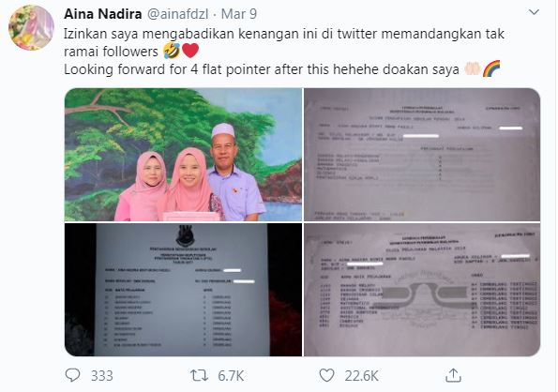Open the reply comment icon
Viewport: 558px width, 392px height.
[73, 375]
